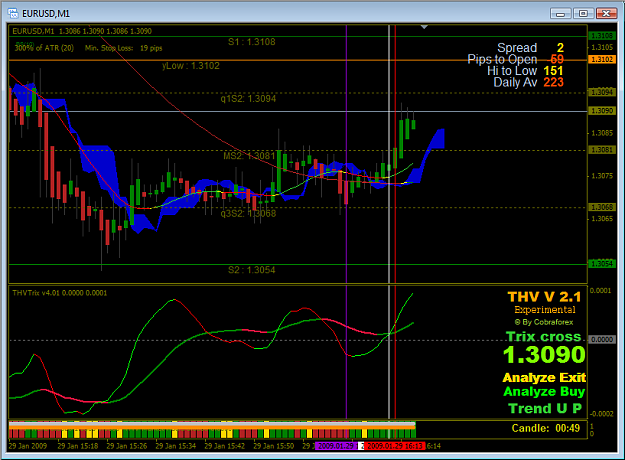Select the Pips to Open value 59

click(x=557, y=59)
